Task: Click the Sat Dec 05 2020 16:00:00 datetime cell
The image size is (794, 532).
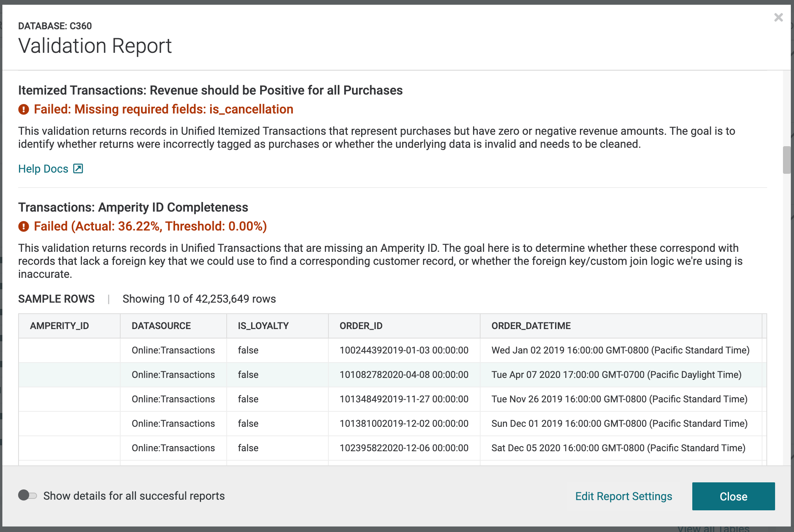Action: (621, 448)
